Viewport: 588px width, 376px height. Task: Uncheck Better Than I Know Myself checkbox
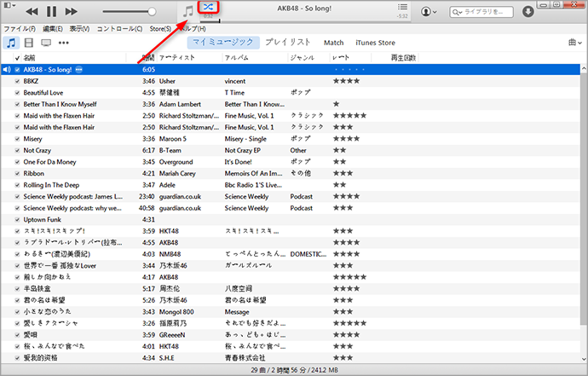click(x=17, y=104)
